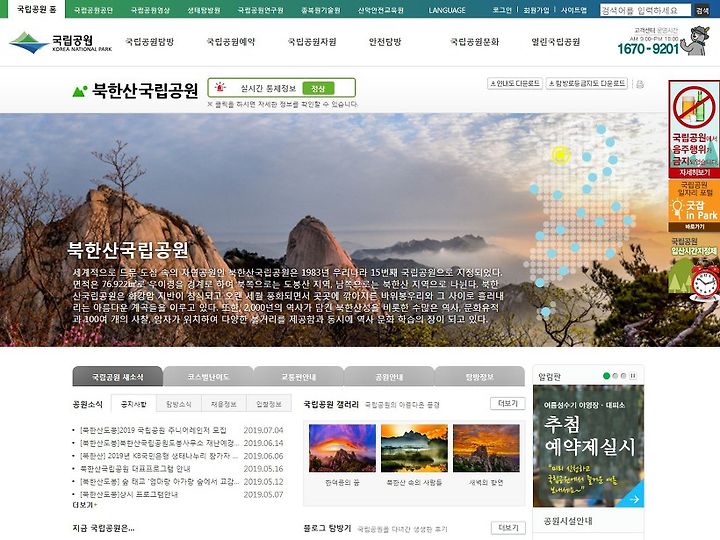The width and height of the screenshot is (720, 540).
Task: Click the ranger mascot next to the phone number
Action: click(695, 41)
